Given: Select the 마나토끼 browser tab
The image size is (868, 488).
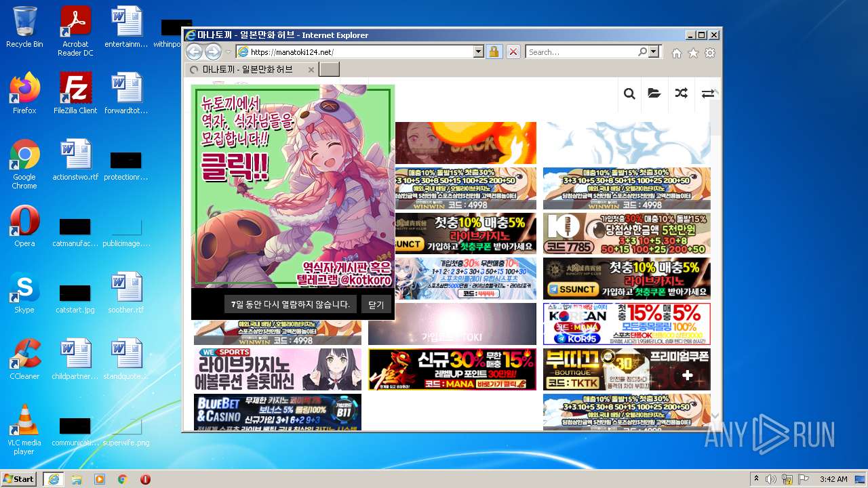Looking at the screenshot, I should tap(251, 69).
